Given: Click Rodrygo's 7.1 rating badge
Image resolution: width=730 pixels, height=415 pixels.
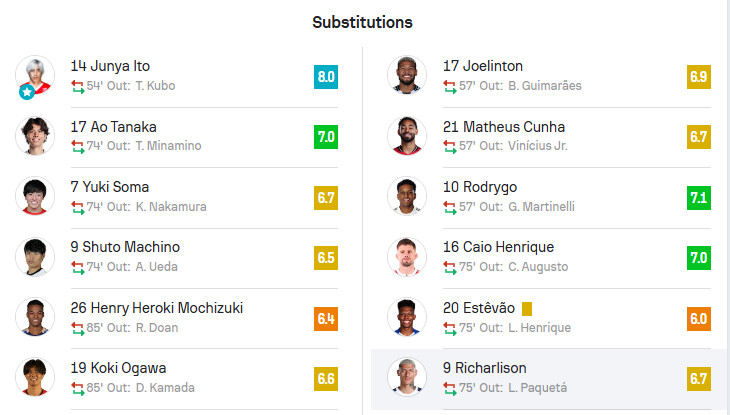Looking at the screenshot, I should (x=698, y=196).
